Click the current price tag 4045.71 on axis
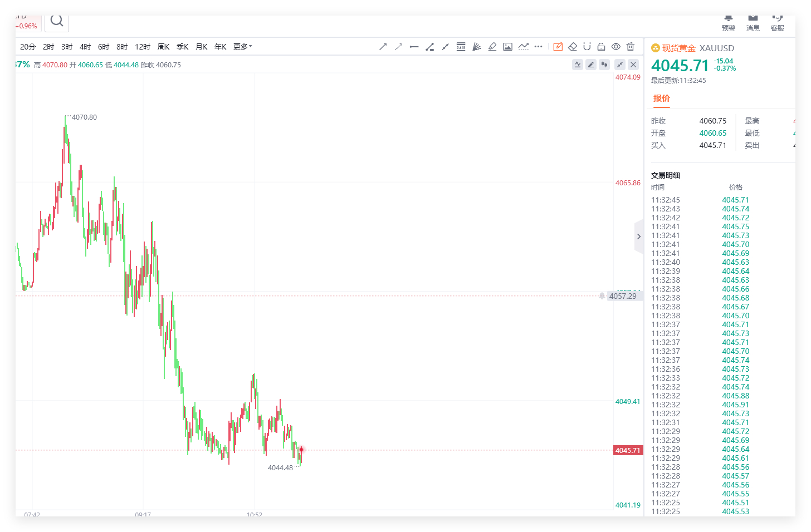Screen dimensions: 811x532 (628, 450)
